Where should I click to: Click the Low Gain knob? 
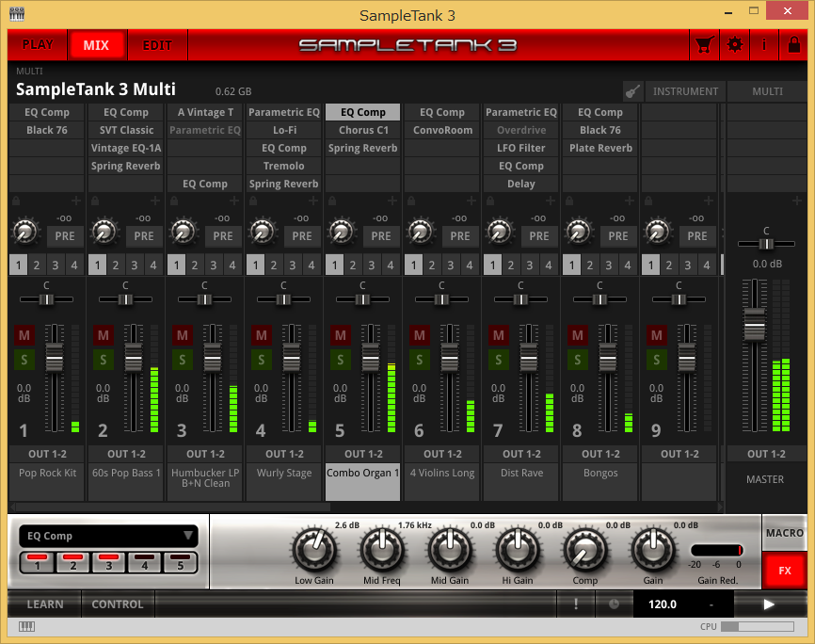314,551
